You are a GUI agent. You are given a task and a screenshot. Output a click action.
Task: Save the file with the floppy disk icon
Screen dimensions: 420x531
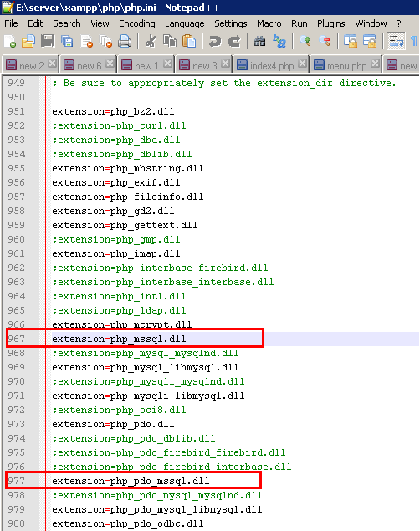(x=48, y=41)
